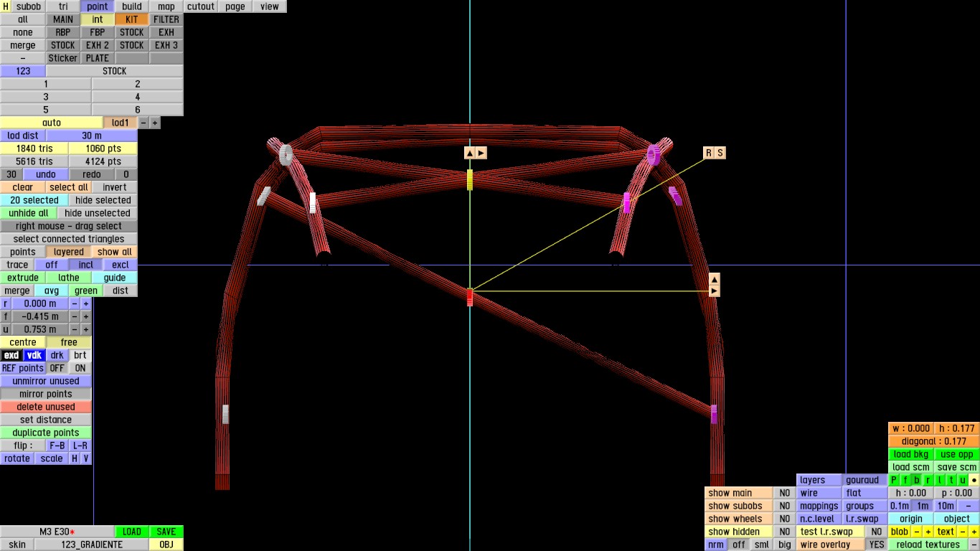980x551 pixels.
Task: Select the green u under view button
Action: 963,480
